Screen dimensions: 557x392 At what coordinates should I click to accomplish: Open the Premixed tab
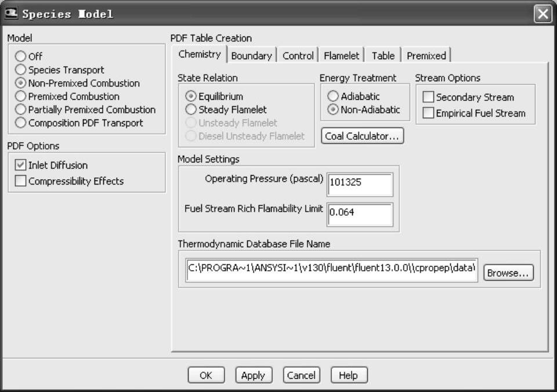pos(426,56)
